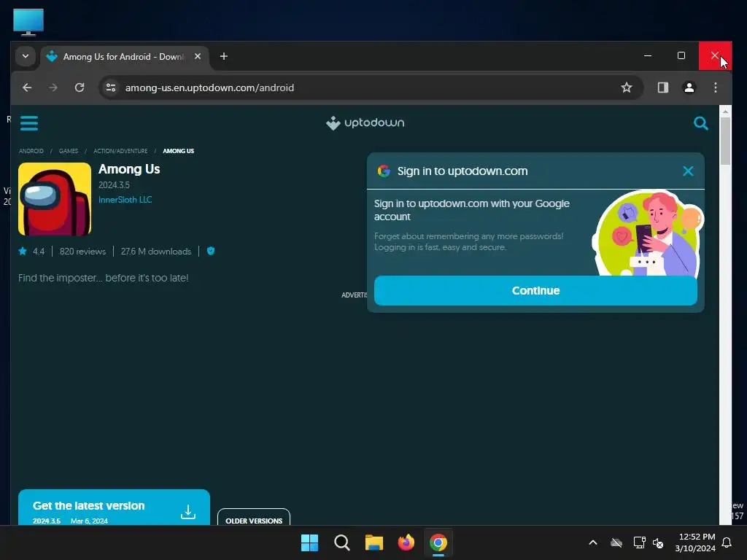Open the Uptodown hamburger menu
This screenshot has height=560, width=747.
point(29,122)
